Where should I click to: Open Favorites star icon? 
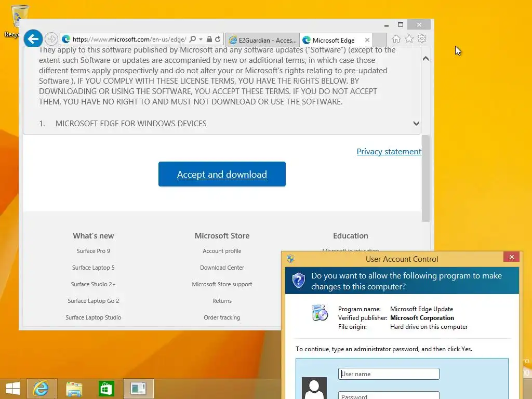pos(409,38)
